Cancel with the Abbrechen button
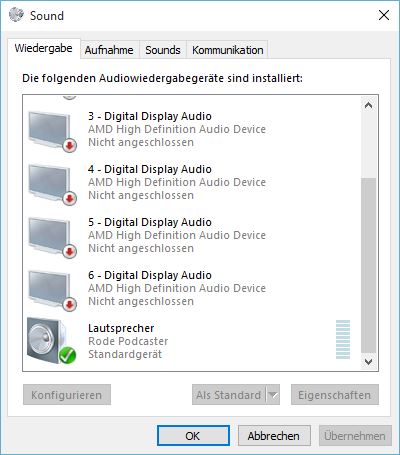This screenshot has width=400, height=455. click(x=274, y=436)
